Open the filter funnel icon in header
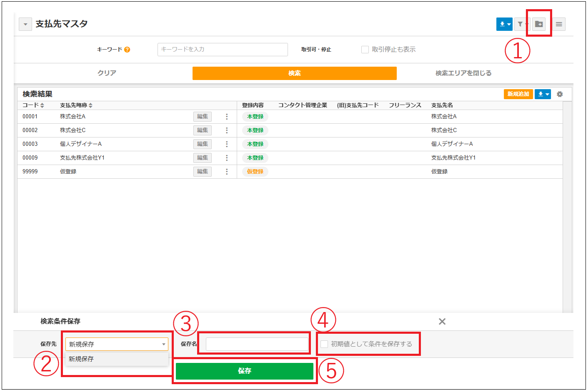 pyautogui.click(x=520, y=24)
